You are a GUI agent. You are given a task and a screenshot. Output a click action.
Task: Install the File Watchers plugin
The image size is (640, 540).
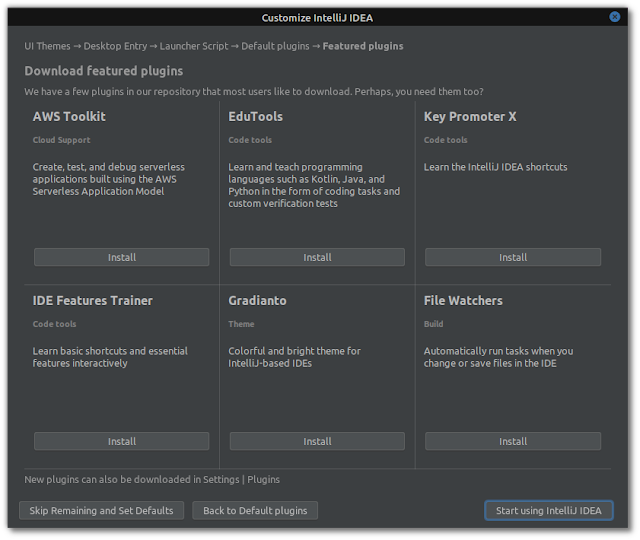tap(513, 441)
